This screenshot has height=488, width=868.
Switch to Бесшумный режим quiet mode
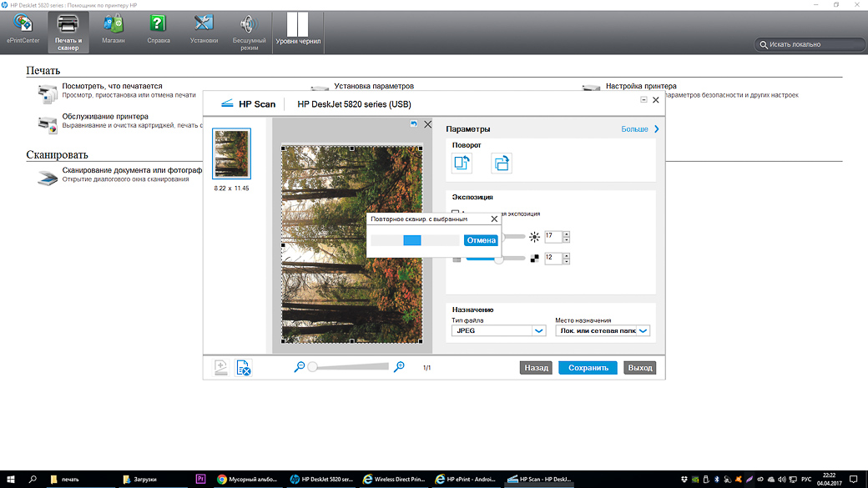tap(249, 33)
